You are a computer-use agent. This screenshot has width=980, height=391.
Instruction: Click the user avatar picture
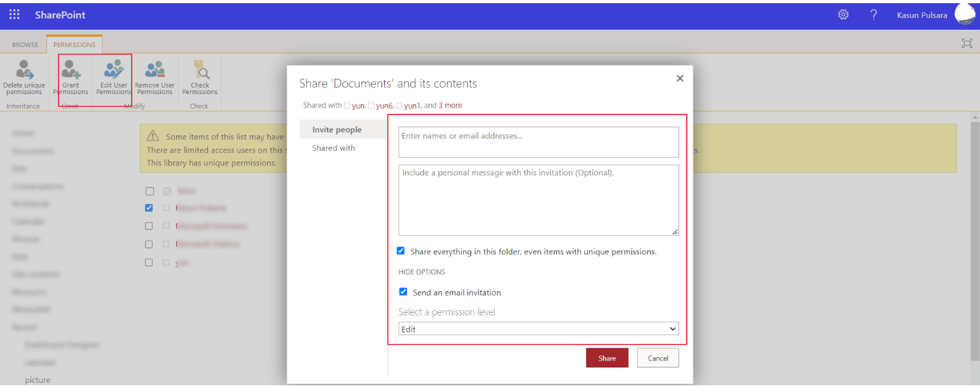point(965,14)
